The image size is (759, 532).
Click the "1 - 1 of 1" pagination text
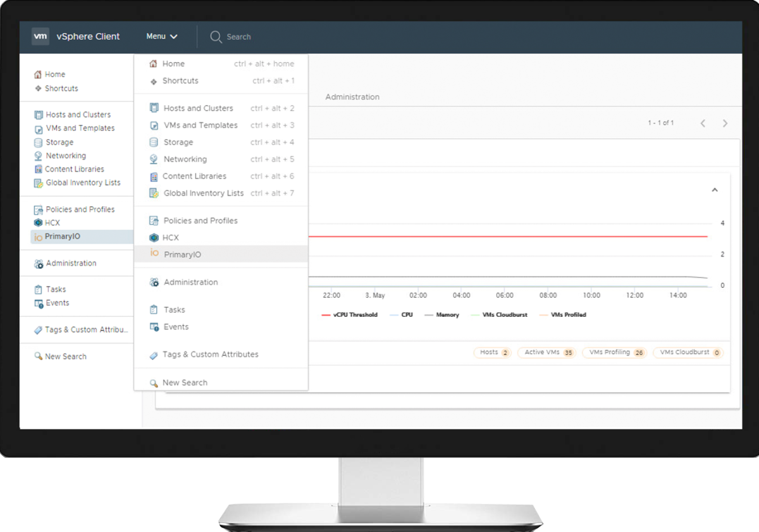click(661, 123)
